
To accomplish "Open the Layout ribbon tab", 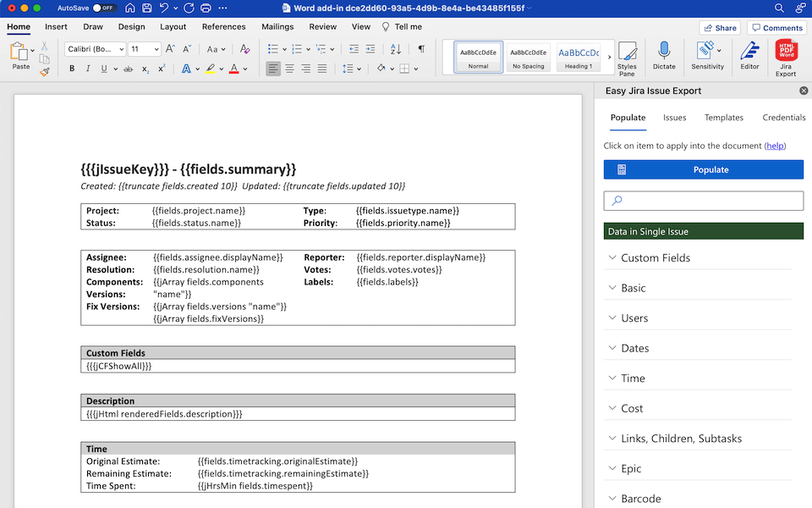I will [x=173, y=26].
